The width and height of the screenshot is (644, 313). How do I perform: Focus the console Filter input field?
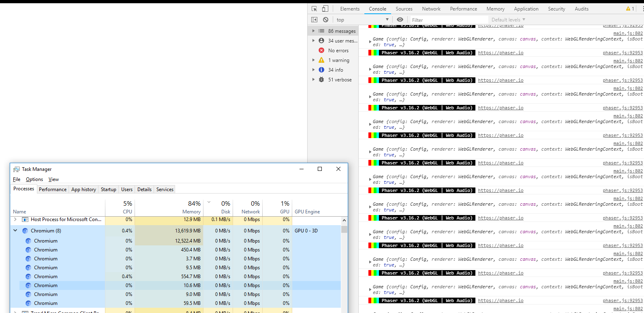point(449,20)
